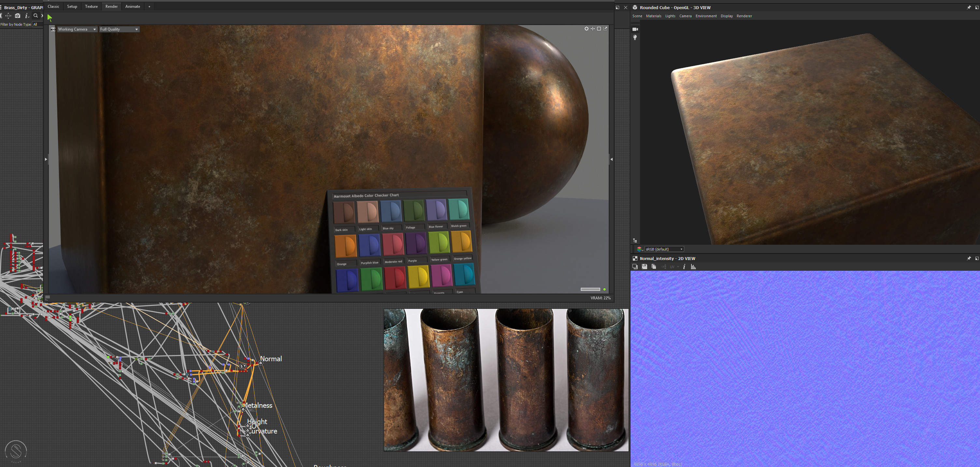This screenshot has height=467, width=980.
Task: Click the camera icon beside Working Camera
Action: 53,29
